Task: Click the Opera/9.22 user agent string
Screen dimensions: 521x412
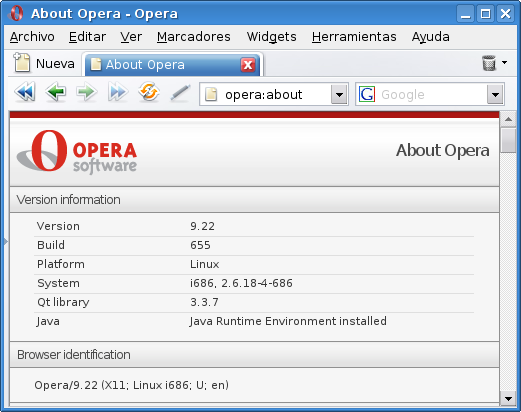Action: point(131,385)
